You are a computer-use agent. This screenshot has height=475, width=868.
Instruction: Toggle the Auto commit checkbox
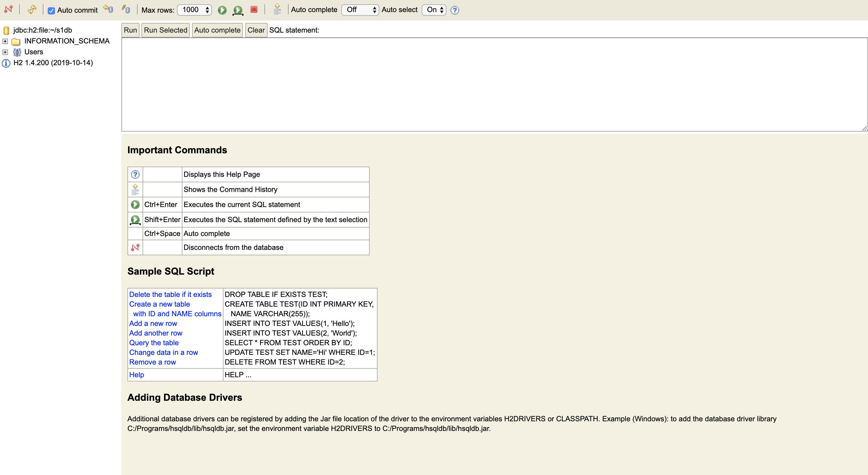tap(51, 11)
